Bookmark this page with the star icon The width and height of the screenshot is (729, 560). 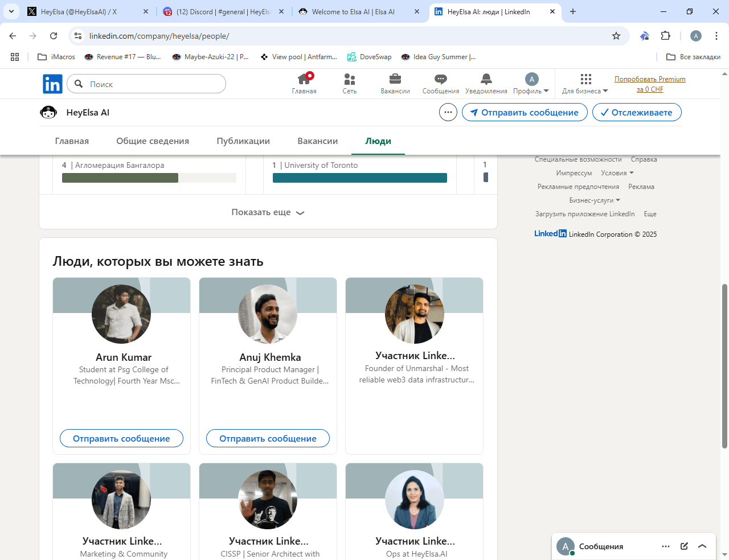point(616,36)
